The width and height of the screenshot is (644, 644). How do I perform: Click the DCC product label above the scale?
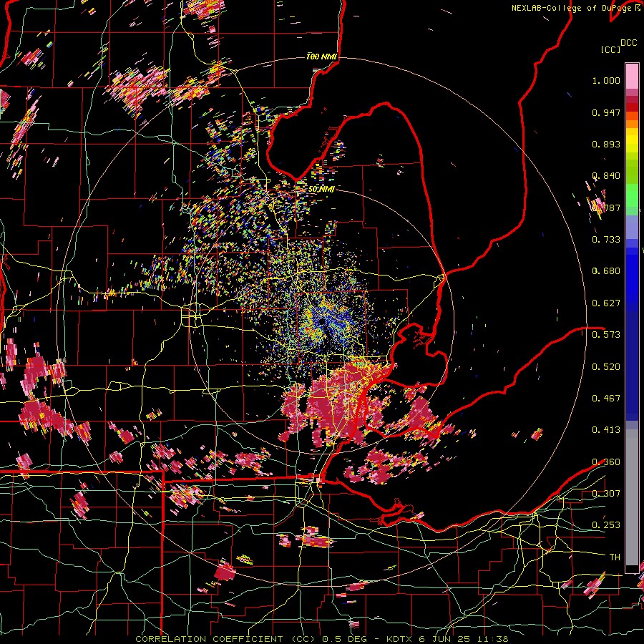(x=628, y=43)
